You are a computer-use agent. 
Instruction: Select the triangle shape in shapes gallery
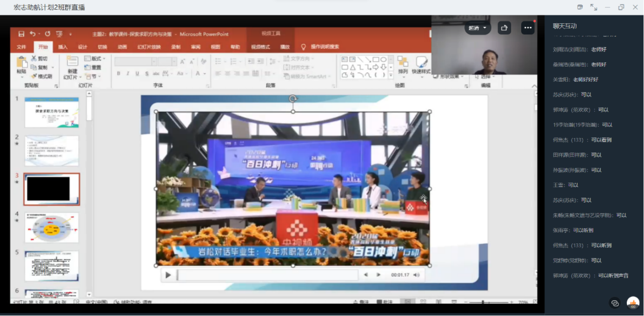[x=353, y=67]
